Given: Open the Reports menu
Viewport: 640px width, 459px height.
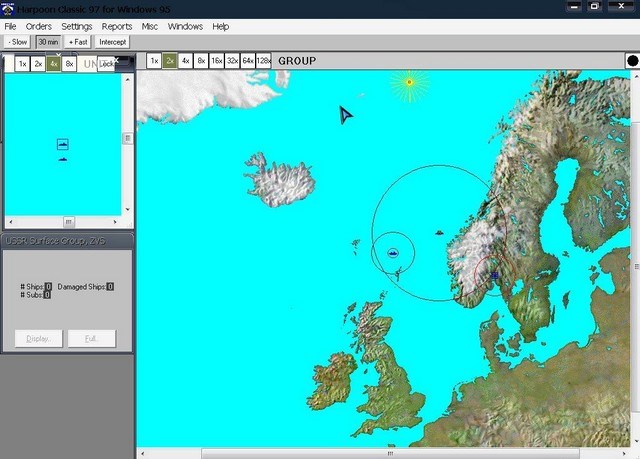Looking at the screenshot, I should [116, 26].
